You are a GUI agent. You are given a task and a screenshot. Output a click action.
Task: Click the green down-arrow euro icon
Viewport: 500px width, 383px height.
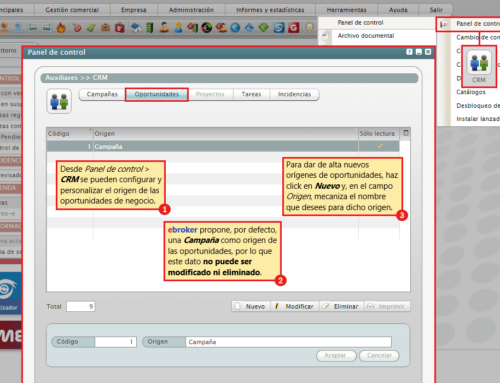point(264,27)
